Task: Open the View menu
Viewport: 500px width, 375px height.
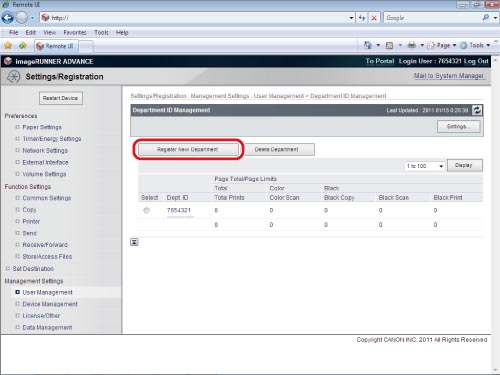Action: click(x=49, y=32)
